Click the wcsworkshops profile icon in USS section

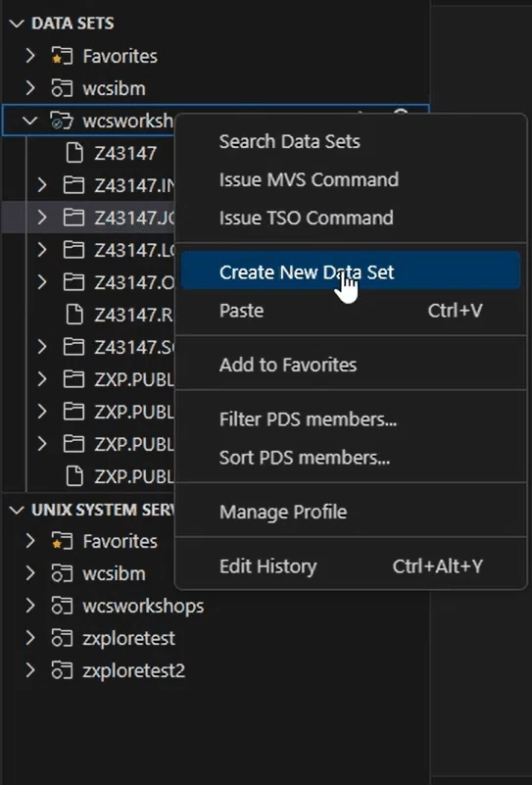click(62, 606)
